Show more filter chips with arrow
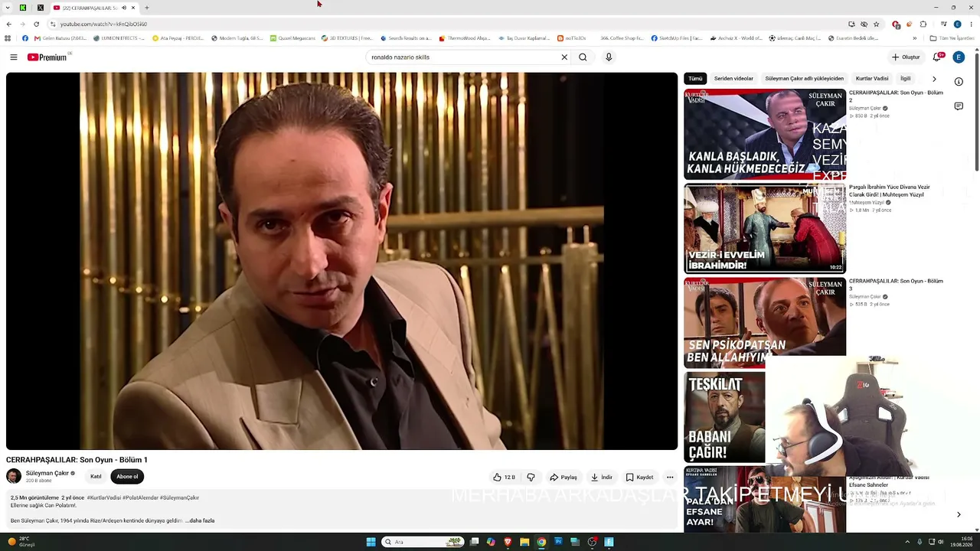 [934, 79]
